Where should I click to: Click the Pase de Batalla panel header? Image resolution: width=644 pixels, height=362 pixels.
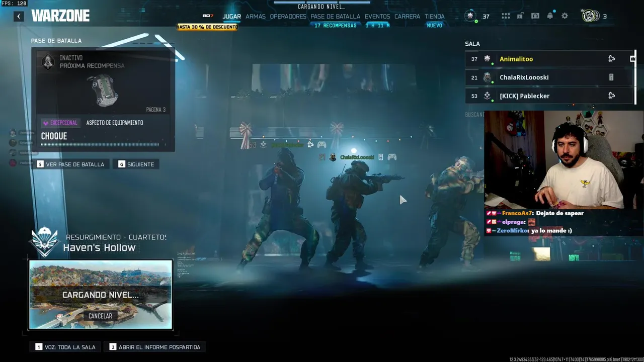pyautogui.click(x=56, y=41)
